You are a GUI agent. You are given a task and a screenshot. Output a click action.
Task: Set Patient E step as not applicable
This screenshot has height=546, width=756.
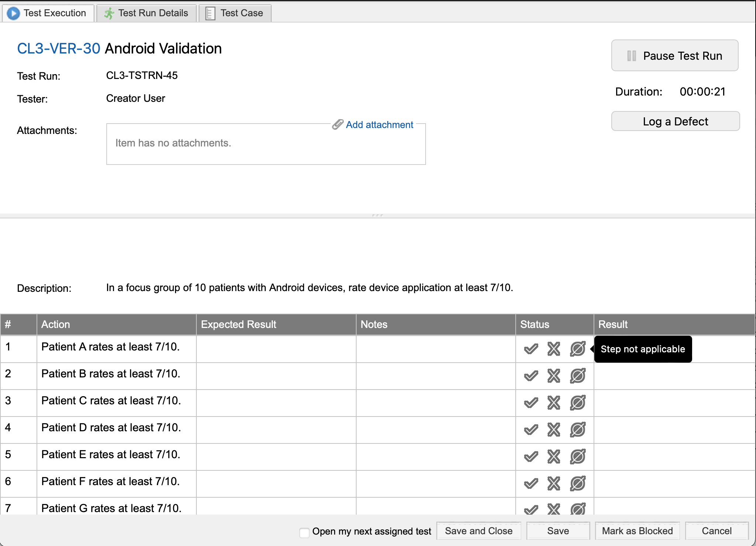(x=578, y=457)
